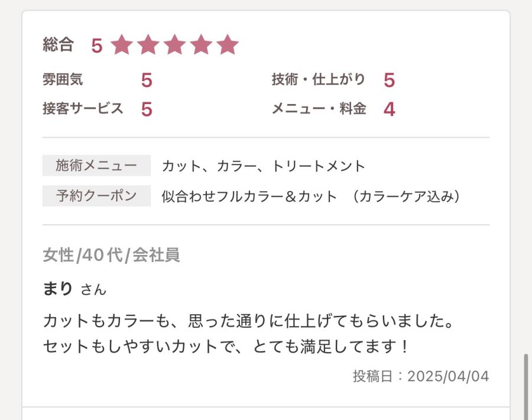The height and width of the screenshot is (420, 532).
Task: Select the 接客サービス rating label
Action: pyautogui.click(x=83, y=109)
